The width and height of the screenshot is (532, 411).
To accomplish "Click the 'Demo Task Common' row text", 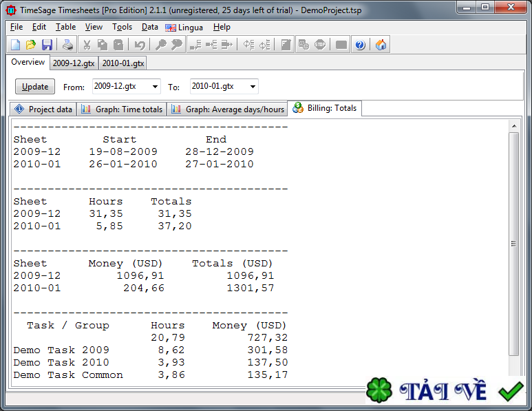I will point(68,375).
